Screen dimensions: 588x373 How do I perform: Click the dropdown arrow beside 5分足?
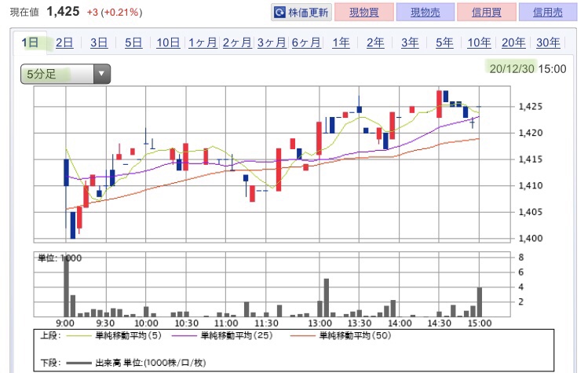[101, 74]
